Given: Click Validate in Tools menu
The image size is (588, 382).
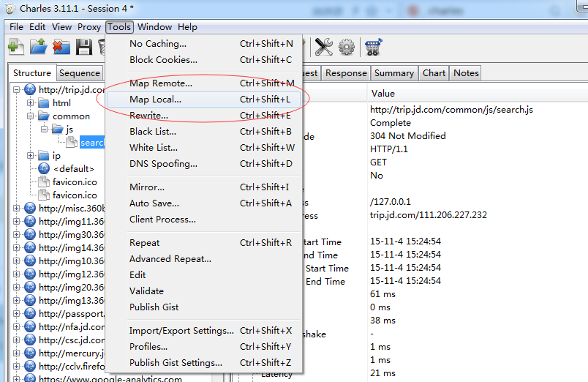Looking at the screenshot, I should (203, 291).
